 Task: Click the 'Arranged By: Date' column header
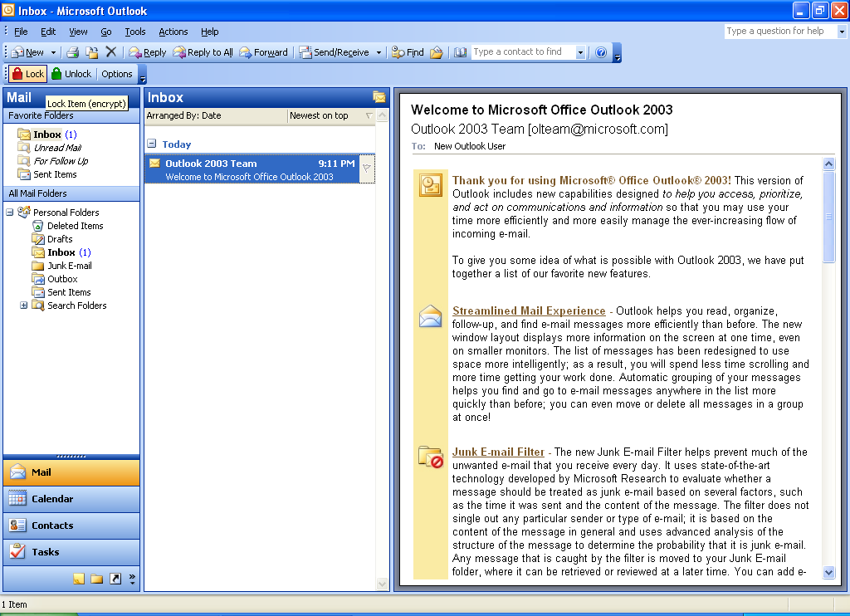coord(216,115)
